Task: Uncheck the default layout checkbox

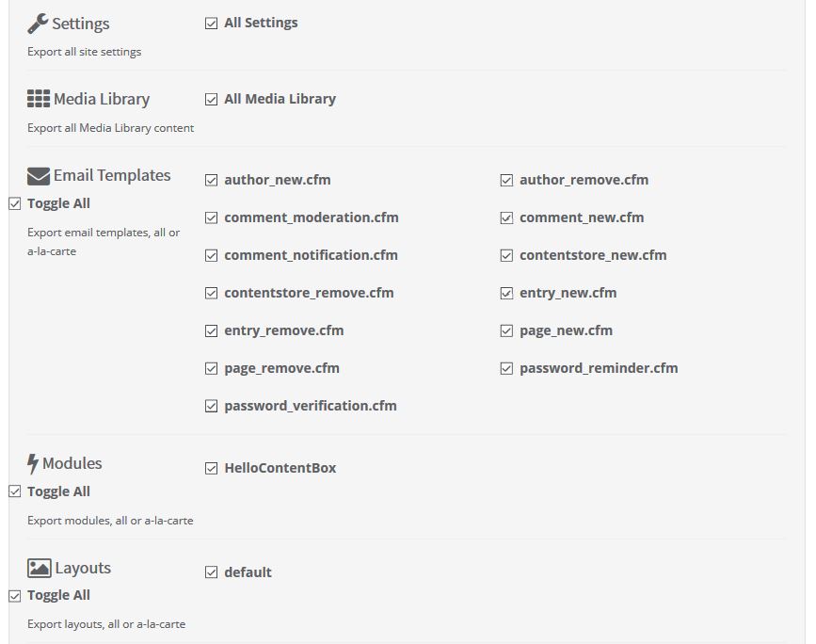Action: tap(212, 572)
